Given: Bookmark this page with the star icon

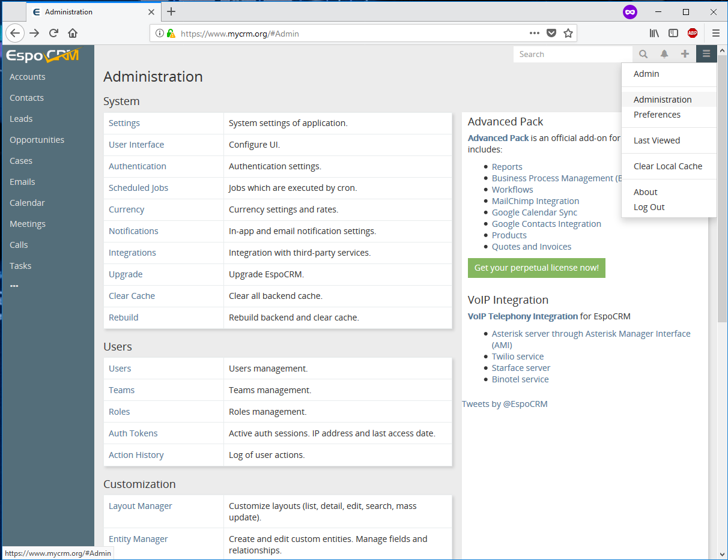Looking at the screenshot, I should [568, 34].
